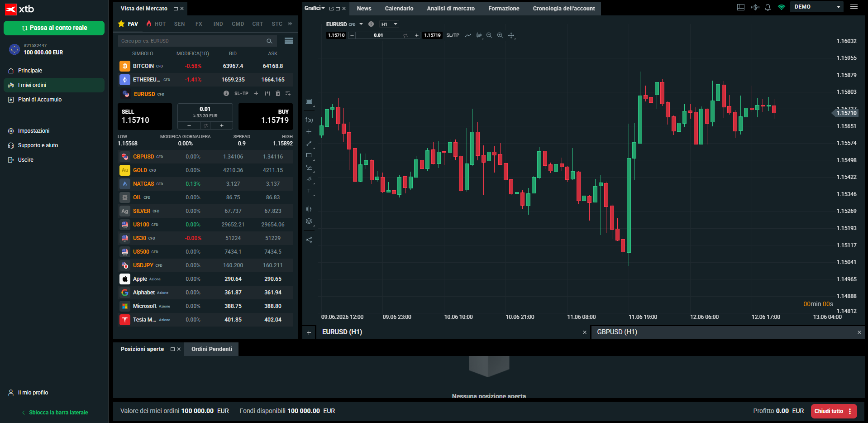Show EURUSD instrument info in chart header
This screenshot has height=423, width=868.
point(371,24)
